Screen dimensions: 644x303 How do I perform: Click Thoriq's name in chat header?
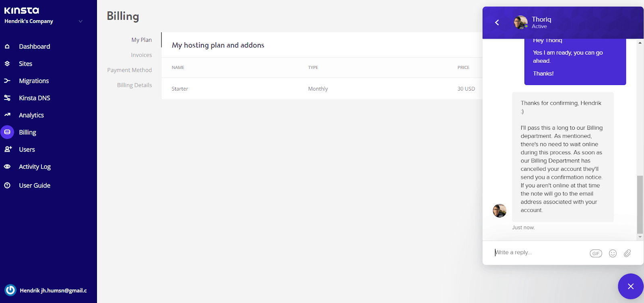pos(541,19)
